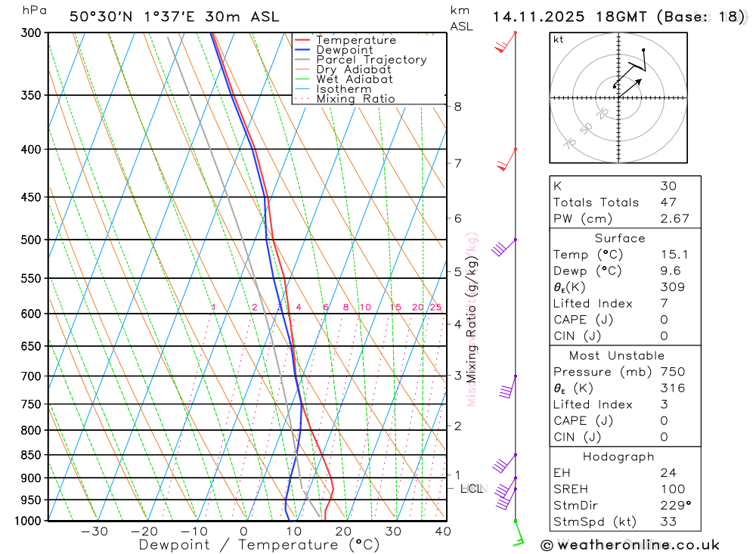Click the StmDir value 229°

[x=676, y=506]
